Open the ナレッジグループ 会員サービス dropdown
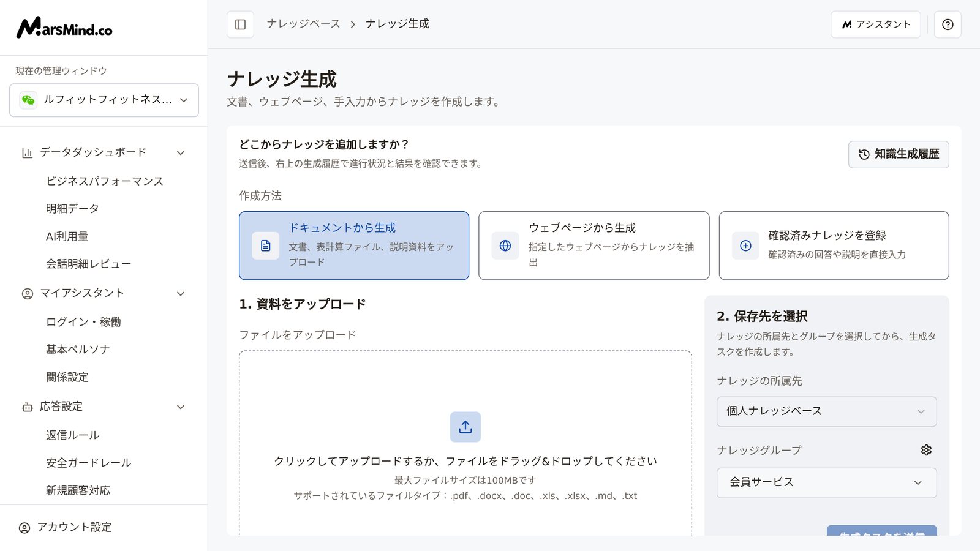 826,482
